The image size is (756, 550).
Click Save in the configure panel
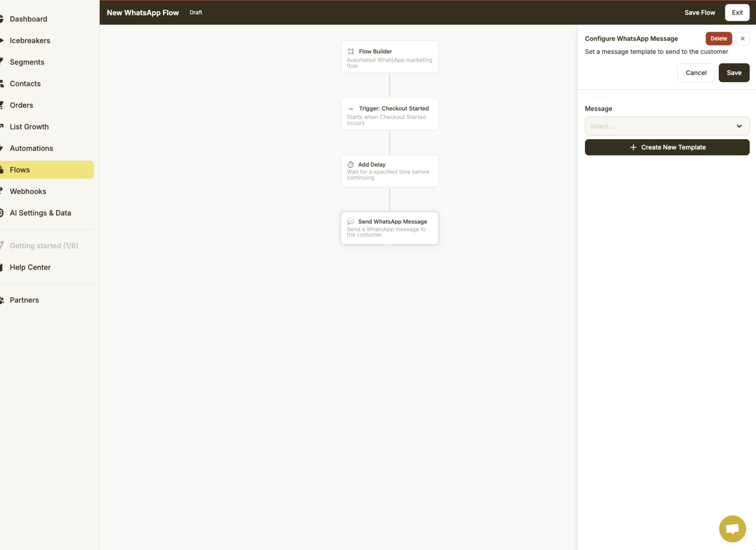point(733,73)
